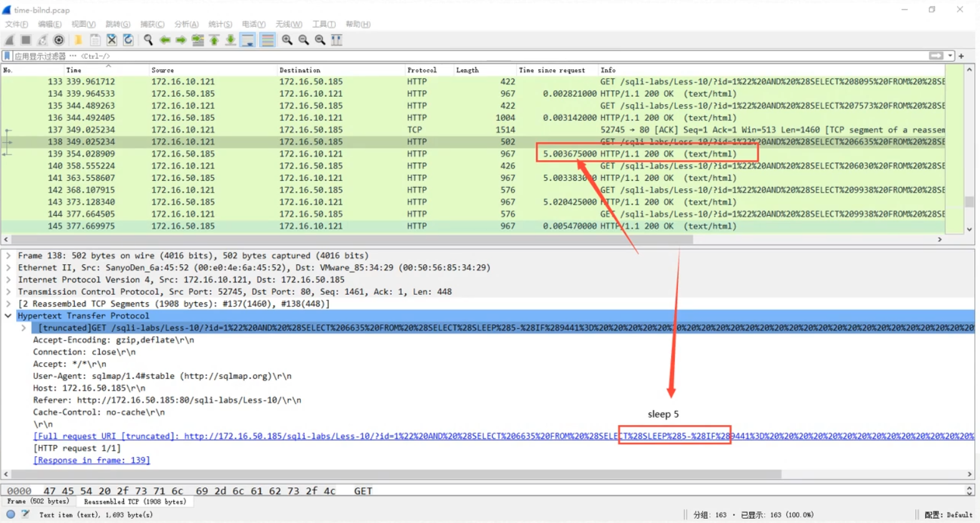Open display filter history dropdown

point(950,55)
